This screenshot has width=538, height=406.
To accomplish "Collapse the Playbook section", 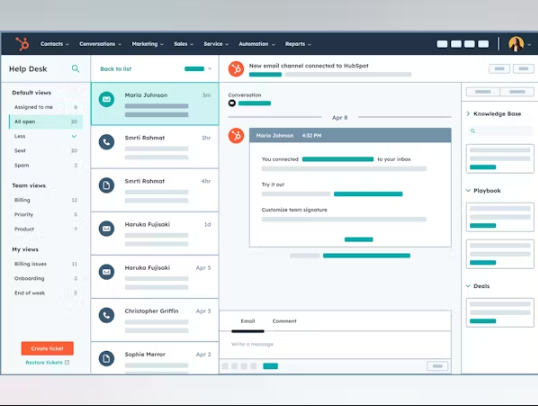I will [468, 190].
